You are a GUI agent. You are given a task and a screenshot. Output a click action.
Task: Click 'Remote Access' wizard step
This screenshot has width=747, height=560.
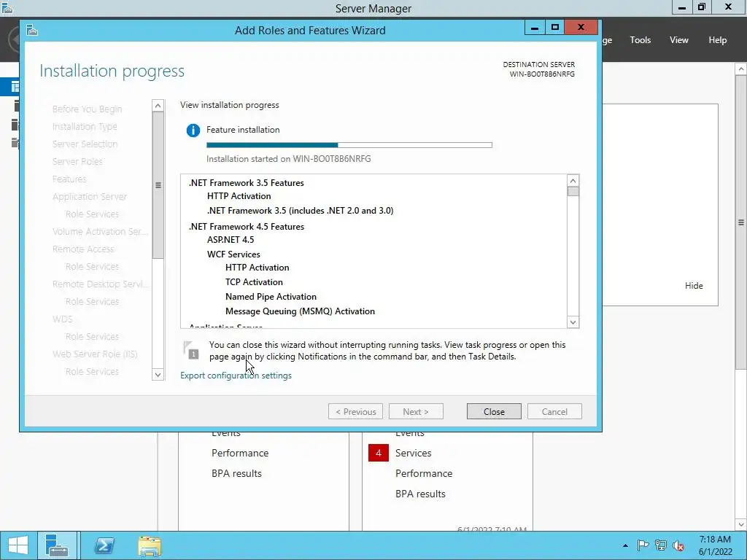pos(83,249)
